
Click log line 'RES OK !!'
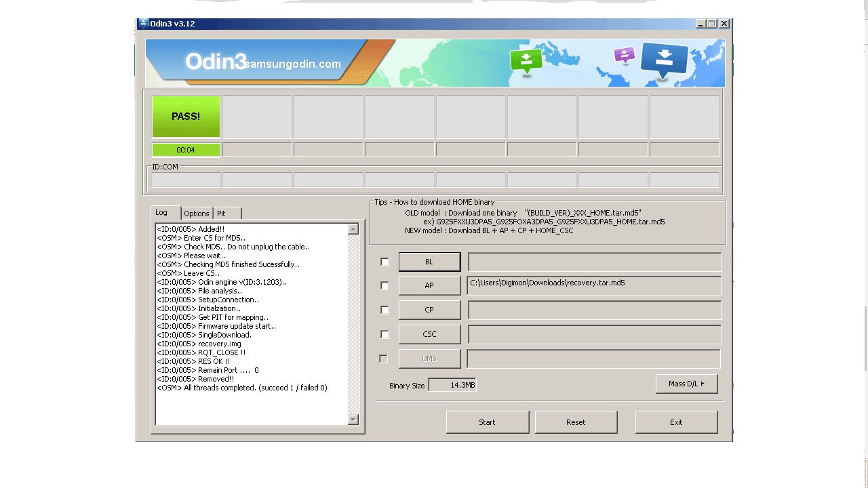point(193,361)
